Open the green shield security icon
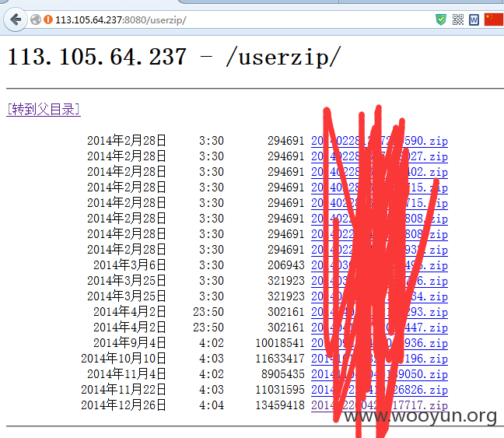 point(441,20)
